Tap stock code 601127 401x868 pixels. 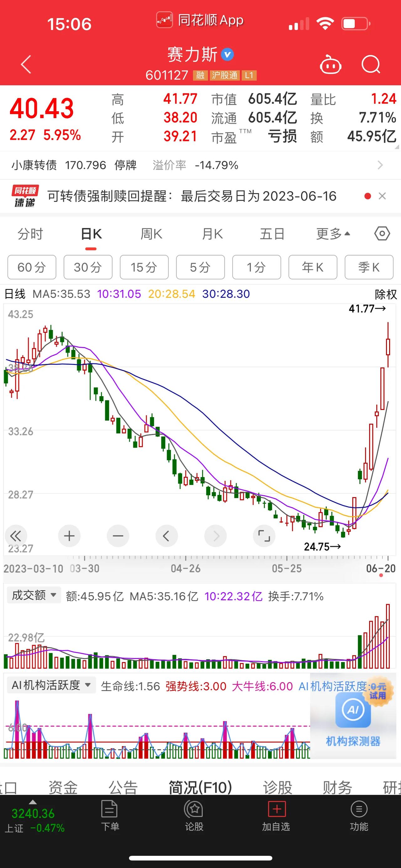tap(167, 75)
